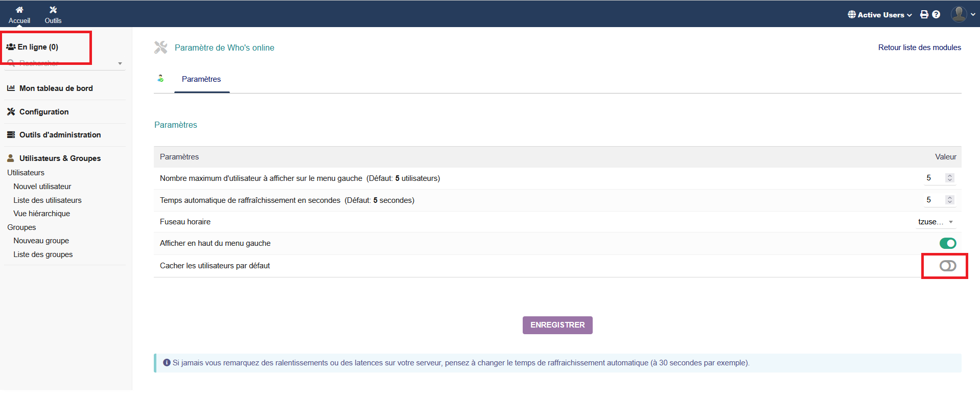980x395 pixels.
Task: Open the Outils tools icon
Action: coord(53,10)
